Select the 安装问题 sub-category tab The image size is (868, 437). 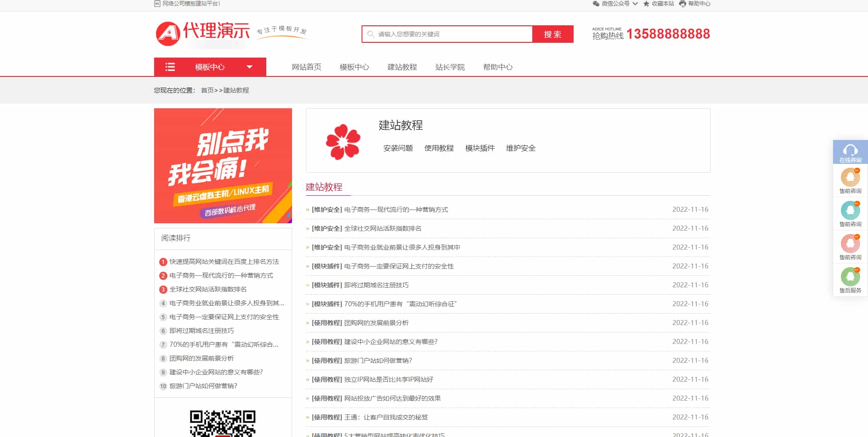(398, 148)
